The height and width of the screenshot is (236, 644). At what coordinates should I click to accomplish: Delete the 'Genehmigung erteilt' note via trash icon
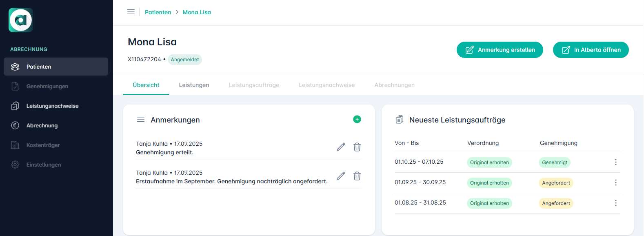coord(357,147)
